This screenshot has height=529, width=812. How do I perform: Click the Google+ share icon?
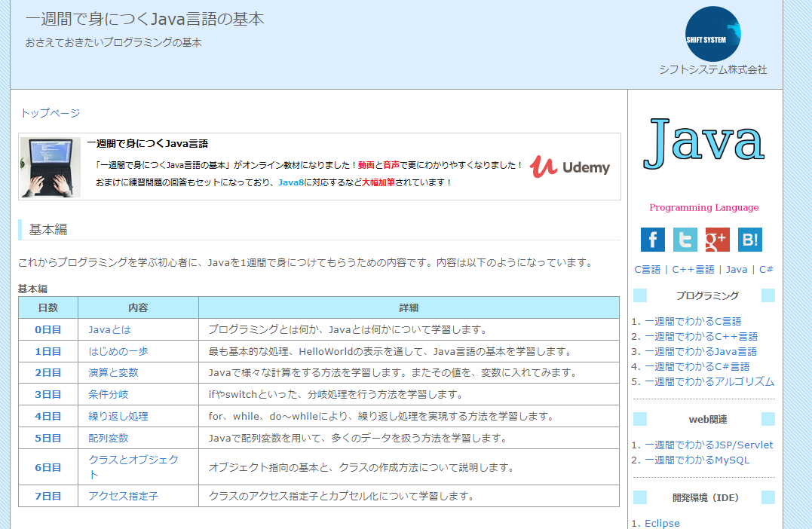(717, 240)
